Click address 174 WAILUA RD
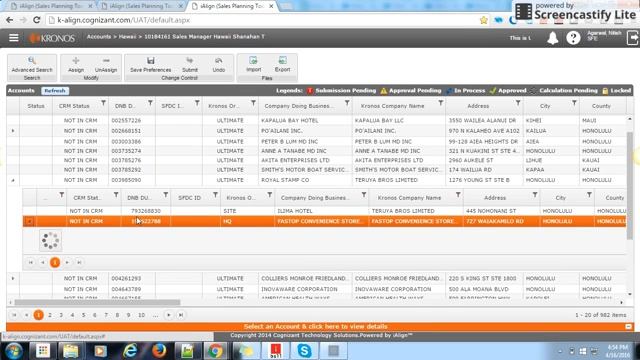This screenshot has width=640, height=360. tap(470, 170)
